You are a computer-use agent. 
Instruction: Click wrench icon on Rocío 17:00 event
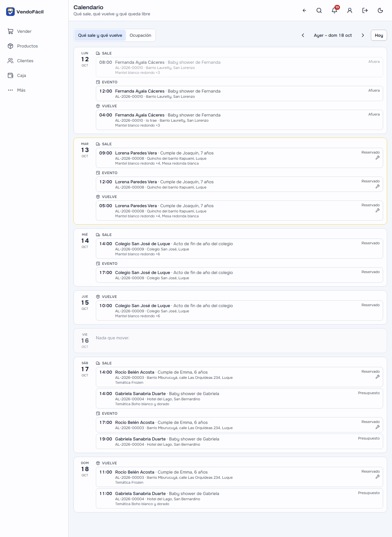(378, 427)
